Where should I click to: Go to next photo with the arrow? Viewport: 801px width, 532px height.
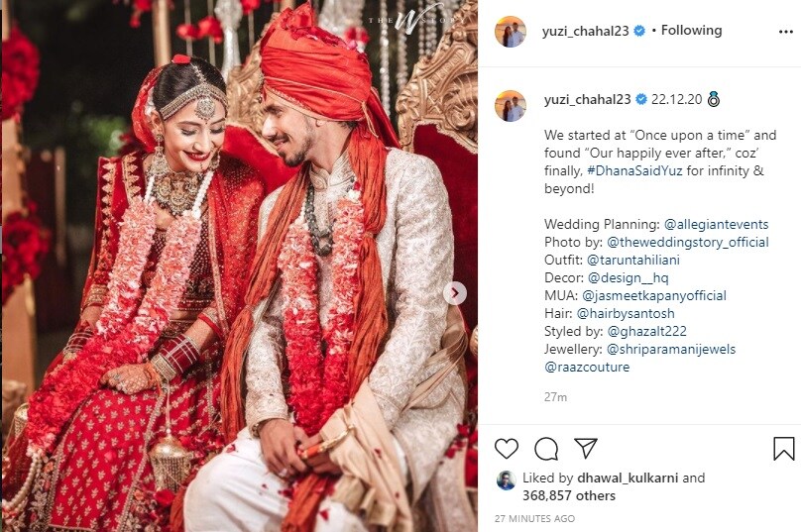point(455,293)
